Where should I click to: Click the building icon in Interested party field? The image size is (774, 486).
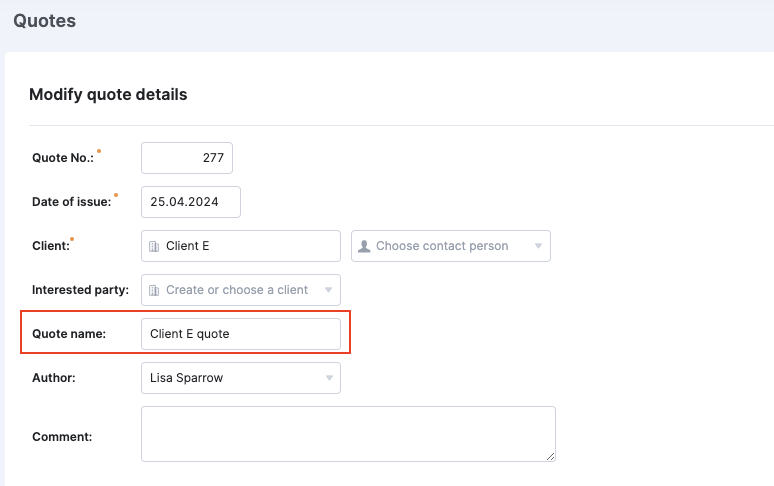[154, 290]
